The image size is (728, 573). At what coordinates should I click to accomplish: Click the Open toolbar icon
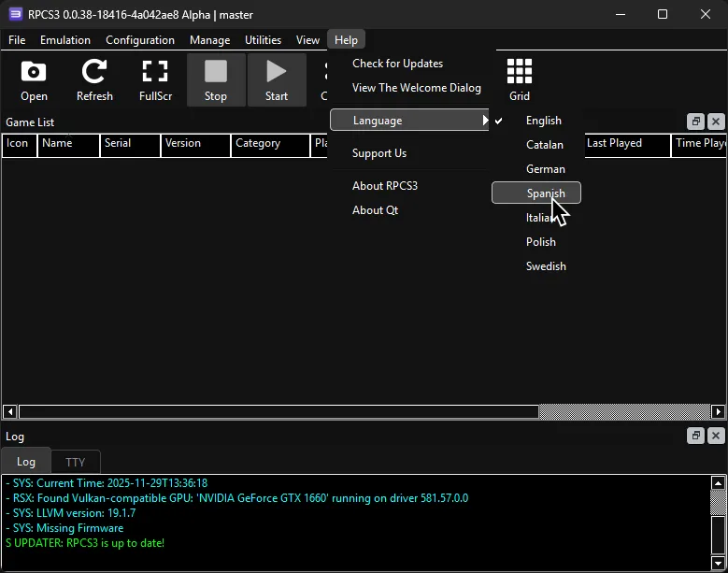coord(34,79)
